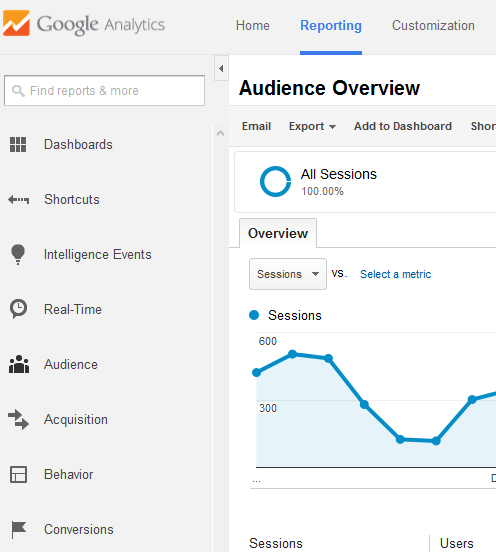Focus the Find reports & more search field
Image resolution: width=496 pixels, height=552 pixels.
coord(104,90)
